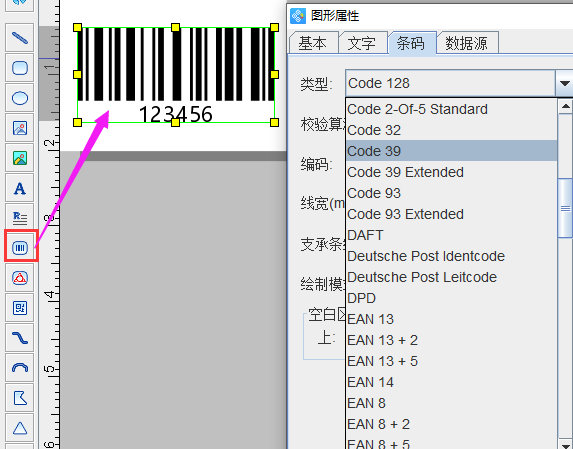Screen dimensions: 573x449
Task: Choose EAN 8 + 2 option
Action: coord(451,424)
